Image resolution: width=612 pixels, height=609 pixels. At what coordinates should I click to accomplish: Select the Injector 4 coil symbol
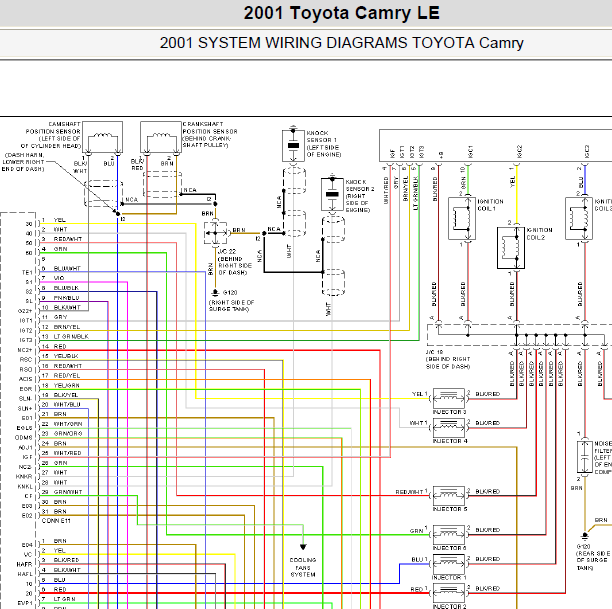tap(448, 427)
